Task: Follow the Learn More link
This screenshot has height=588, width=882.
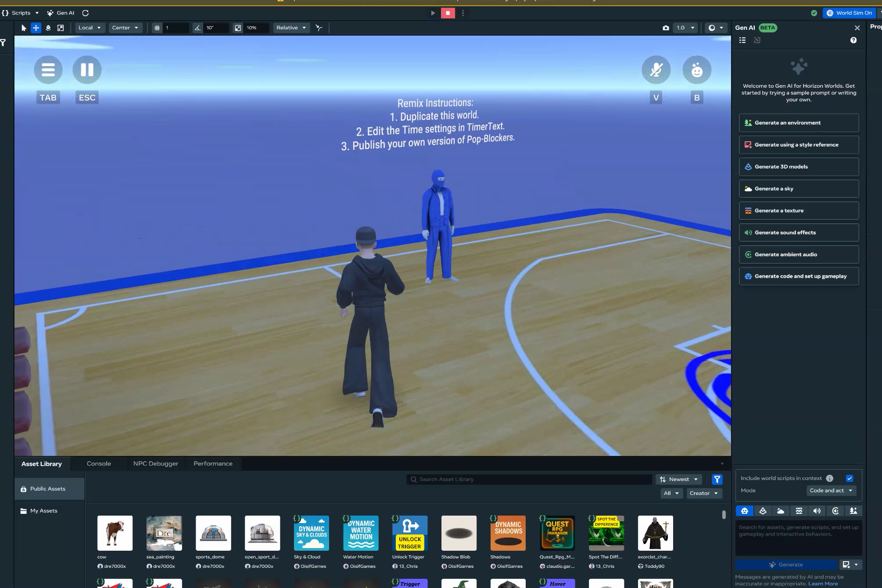Action: click(x=823, y=584)
